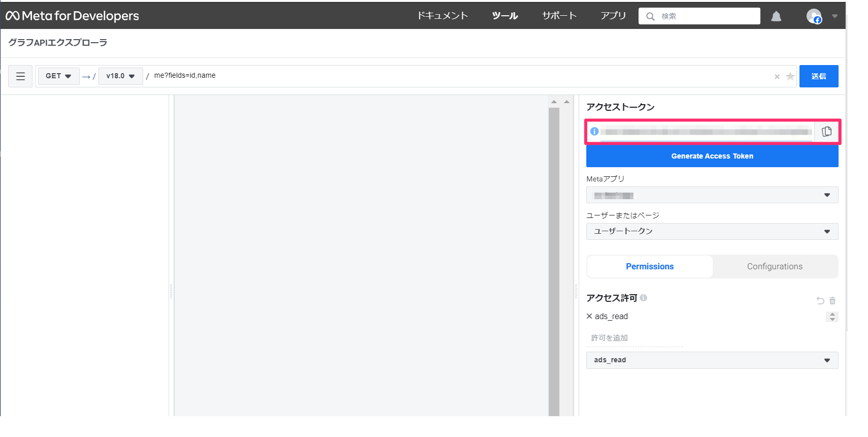Click the profile avatar

(x=814, y=16)
